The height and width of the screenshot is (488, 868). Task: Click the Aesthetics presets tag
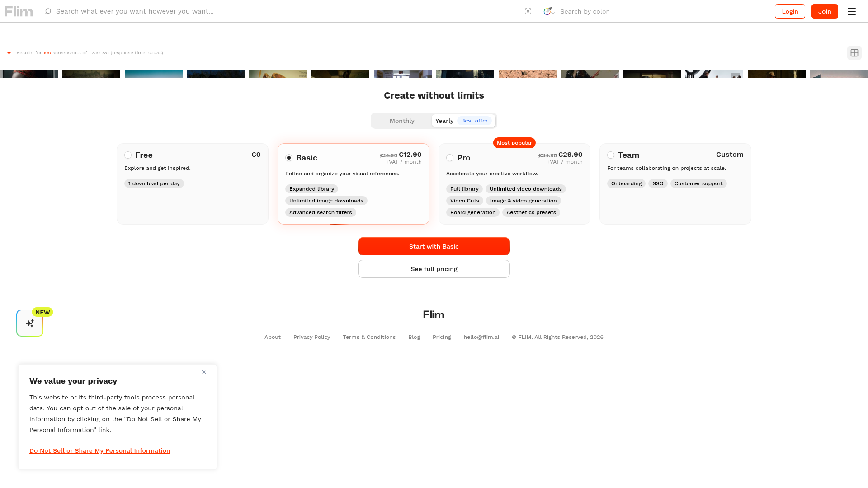tap(531, 212)
